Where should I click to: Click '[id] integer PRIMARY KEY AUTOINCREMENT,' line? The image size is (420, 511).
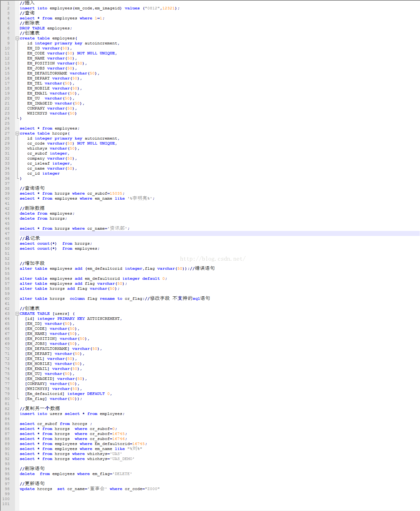[73, 319]
